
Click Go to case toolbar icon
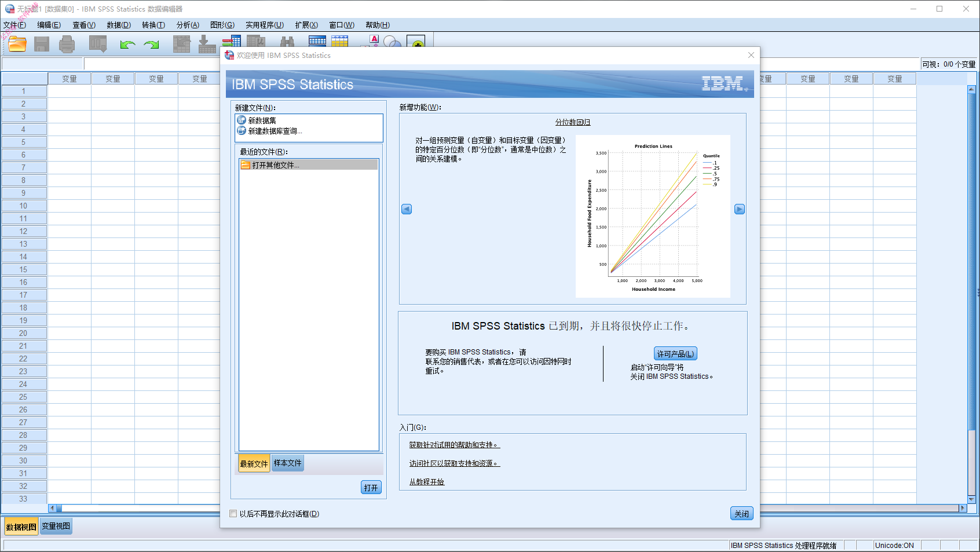point(182,44)
